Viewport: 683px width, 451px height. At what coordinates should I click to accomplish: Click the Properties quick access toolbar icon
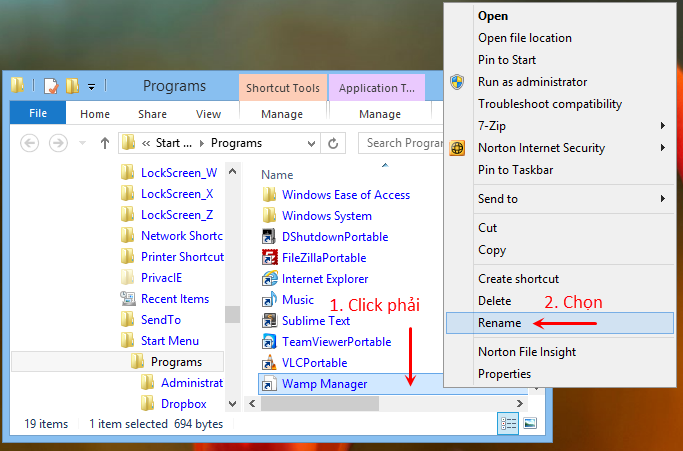51,86
